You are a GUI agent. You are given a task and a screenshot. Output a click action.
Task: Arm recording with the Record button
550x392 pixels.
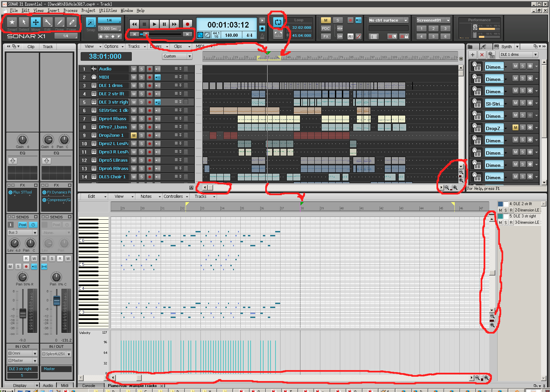[x=187, y=24]
